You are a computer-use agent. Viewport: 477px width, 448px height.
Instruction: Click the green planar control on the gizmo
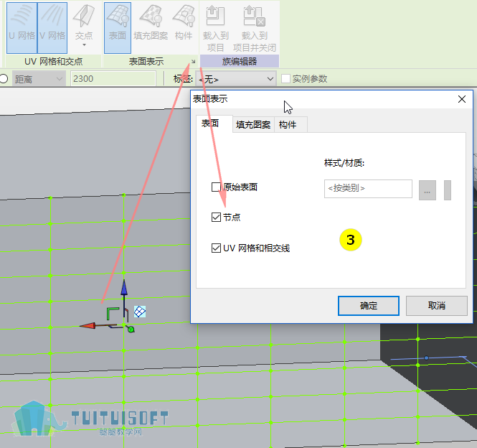point(112,314)
